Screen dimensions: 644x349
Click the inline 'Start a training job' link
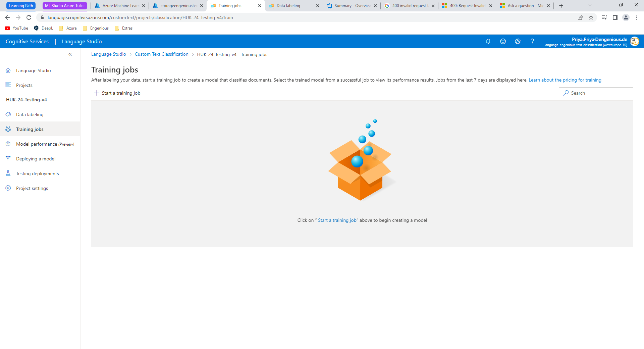pyautogui.click(x=337, y=220)
